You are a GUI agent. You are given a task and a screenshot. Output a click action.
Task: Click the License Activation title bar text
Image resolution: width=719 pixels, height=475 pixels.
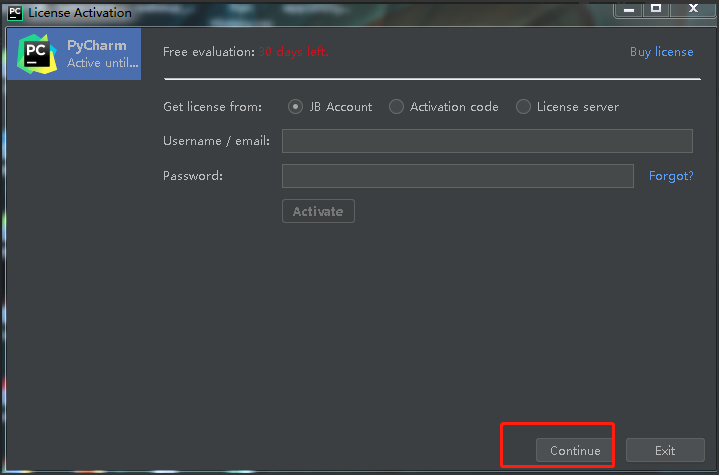coord(80,13)
